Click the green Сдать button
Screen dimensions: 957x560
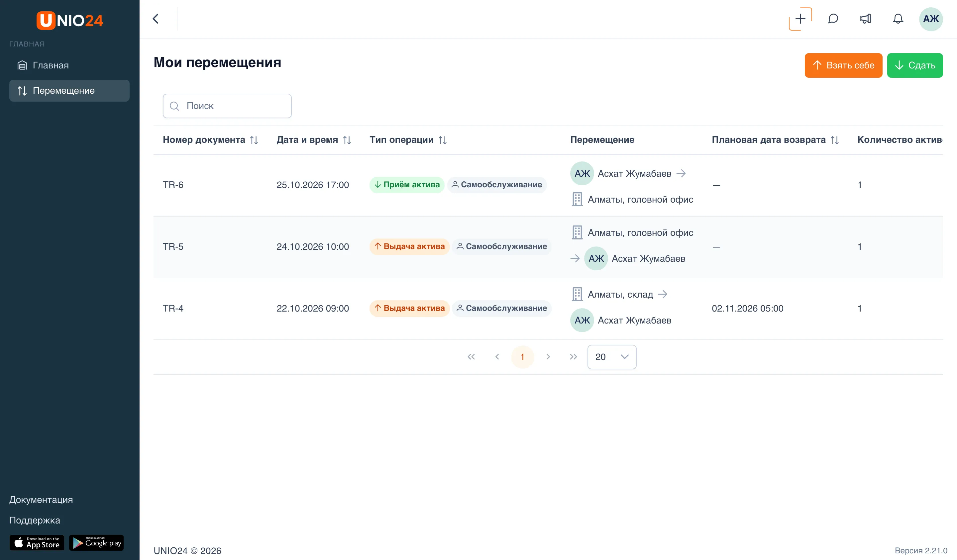click(915, 65)
